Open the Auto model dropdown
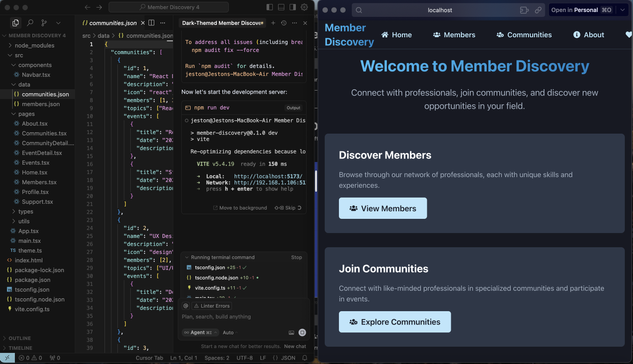Image resolution: width=633 pixels, height=364 pixels. point(229,333)
